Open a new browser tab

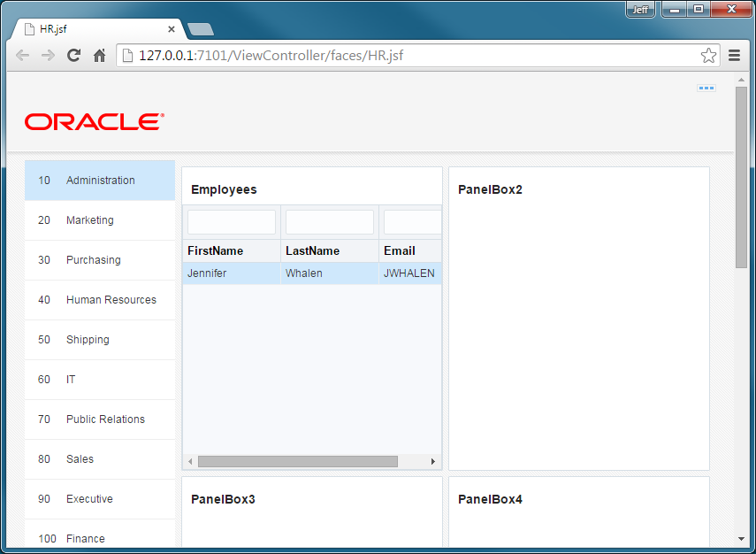[201, 29]
